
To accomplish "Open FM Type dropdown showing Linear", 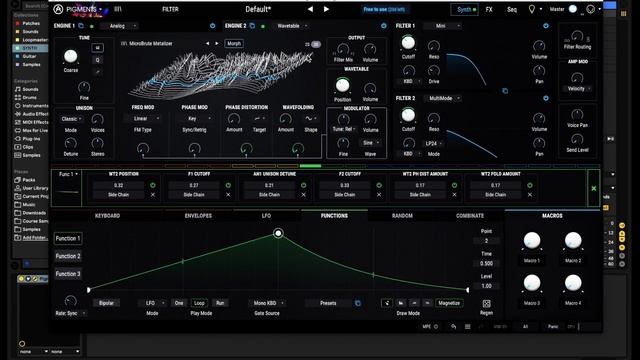I will (143, 118).
